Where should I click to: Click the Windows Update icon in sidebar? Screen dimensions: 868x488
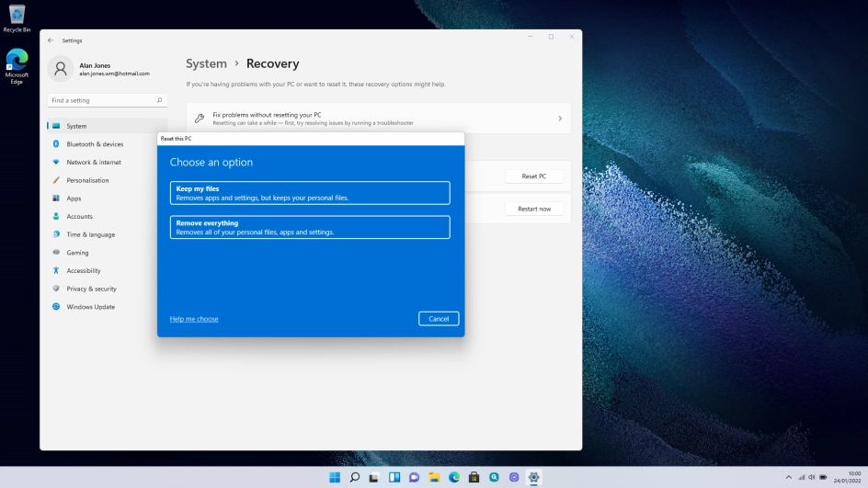tap(56, 307)
